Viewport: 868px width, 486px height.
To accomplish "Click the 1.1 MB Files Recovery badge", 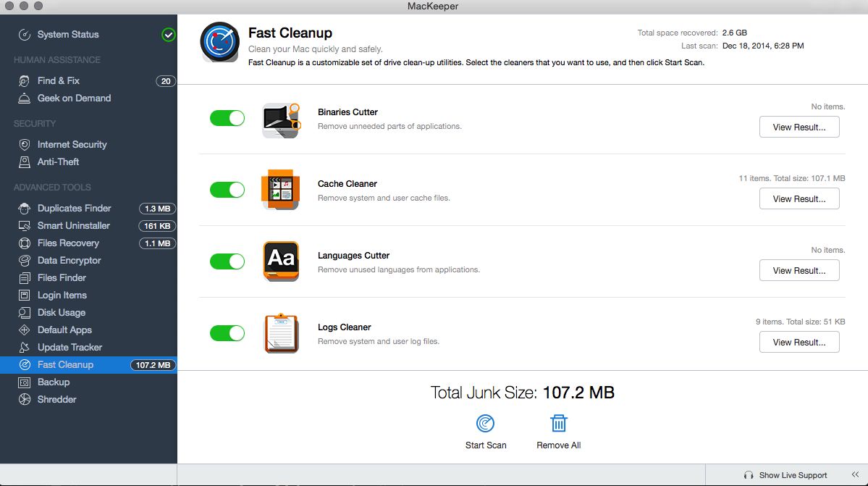I will tap(157, 243).
